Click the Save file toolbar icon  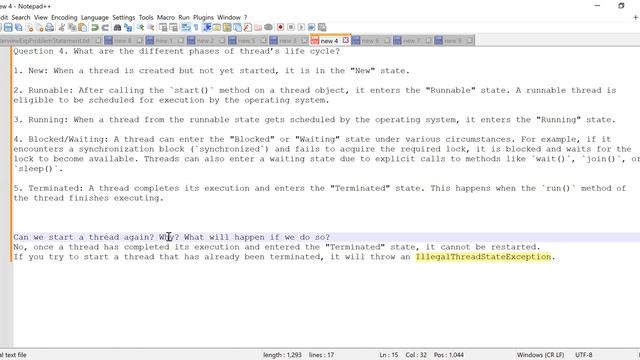point(8,27)
